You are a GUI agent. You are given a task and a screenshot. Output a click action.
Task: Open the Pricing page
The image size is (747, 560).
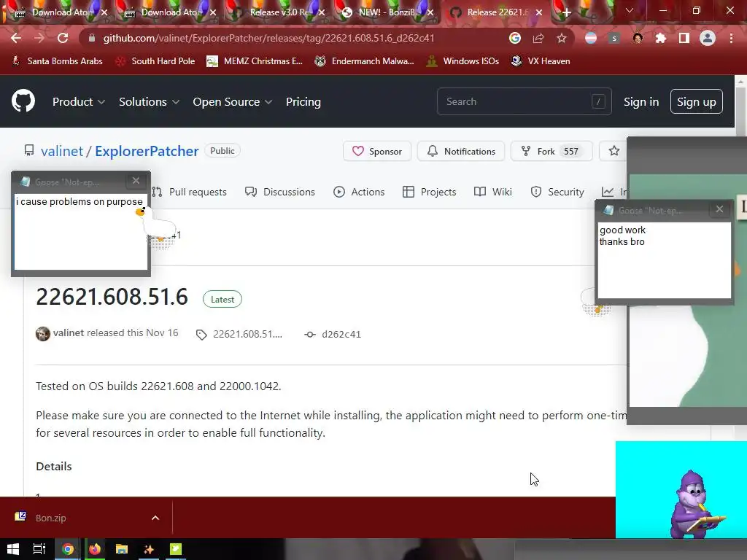(303, 102)
